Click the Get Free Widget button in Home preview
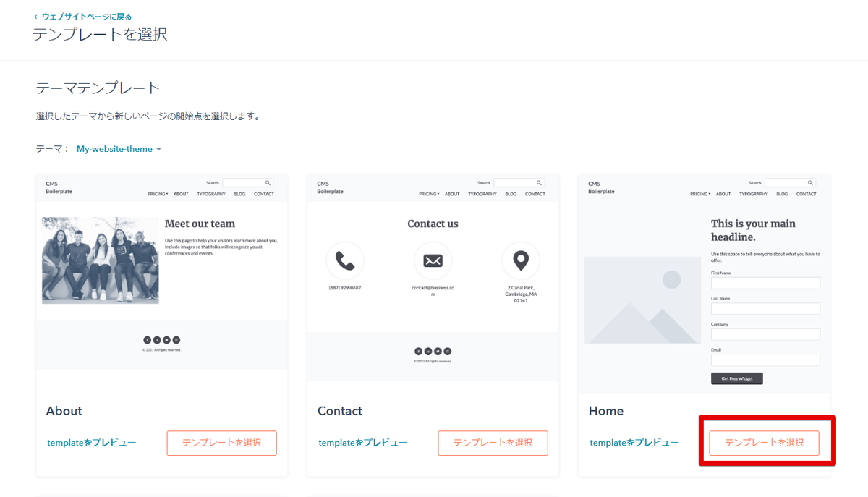This screenshot has height=497, width=868. (737, 378)
